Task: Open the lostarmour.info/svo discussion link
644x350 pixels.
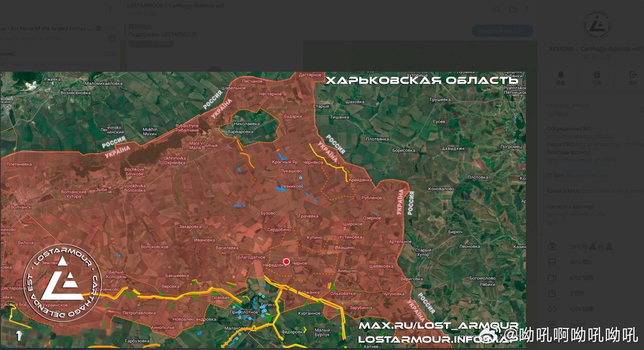Action: pos(580,136)
